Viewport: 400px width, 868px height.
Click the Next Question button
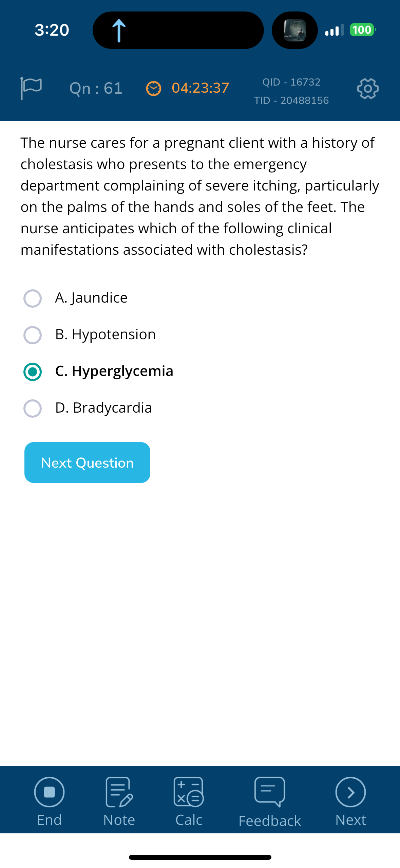point(87,463)
